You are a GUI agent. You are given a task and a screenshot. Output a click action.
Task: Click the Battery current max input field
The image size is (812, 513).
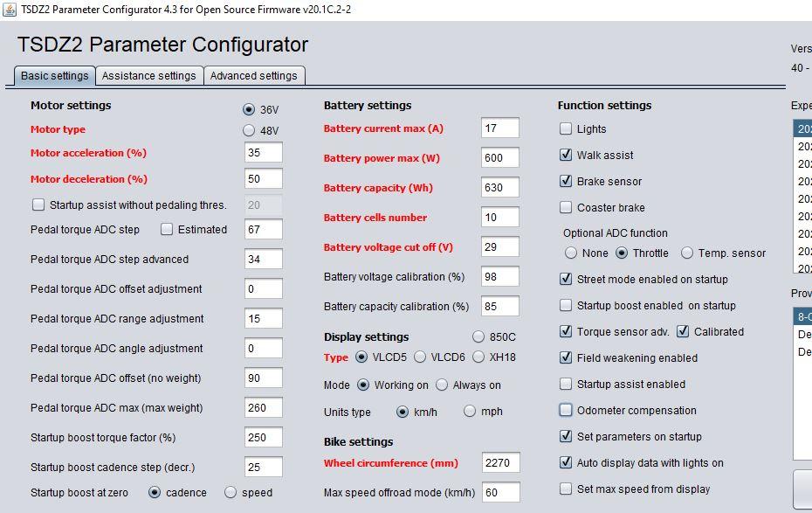tap(499, 128)
